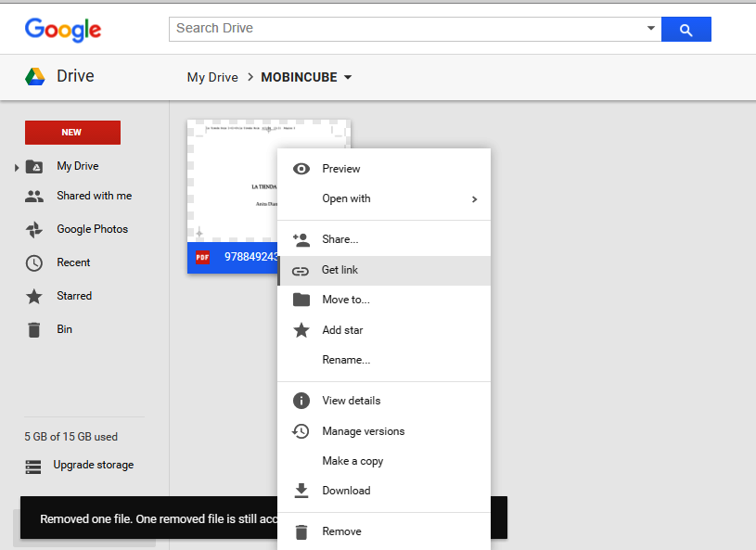Click the Bin trash icon in sidebar

[x=34, y=329]
